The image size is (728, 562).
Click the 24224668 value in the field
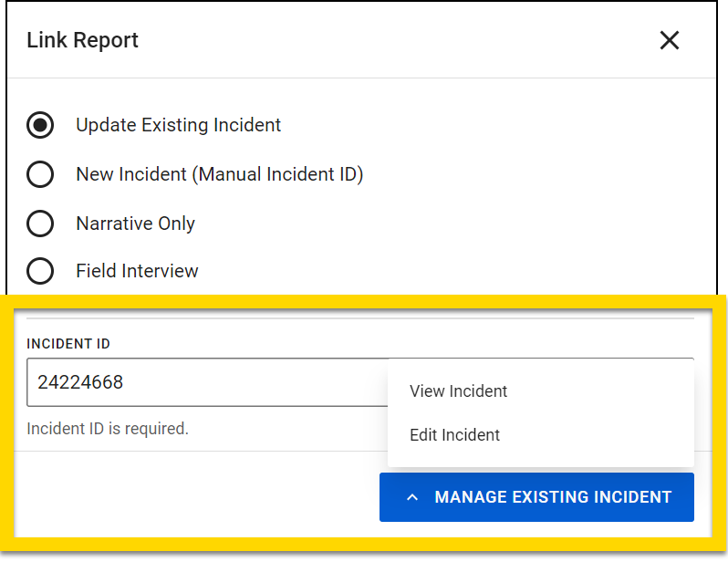pyautogui.click(x=80, y=382)
